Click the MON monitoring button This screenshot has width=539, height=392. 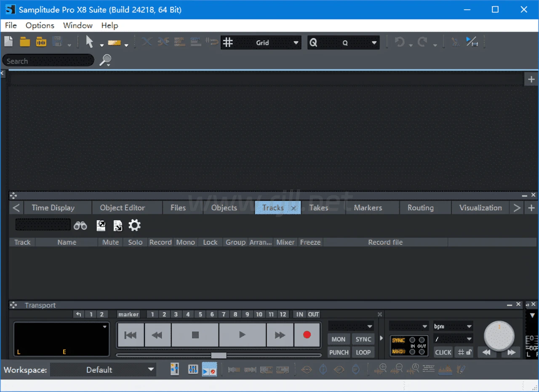pos(339,339)
